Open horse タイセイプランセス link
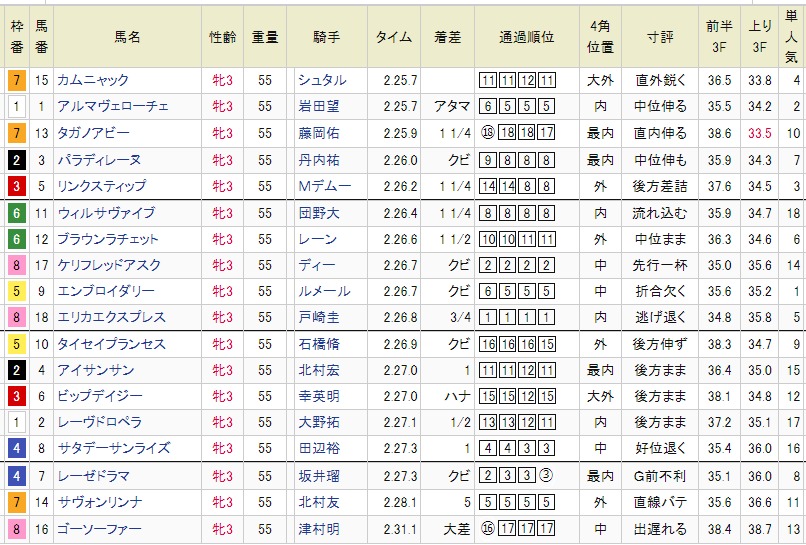806x545 pixels. pos(112,344)
